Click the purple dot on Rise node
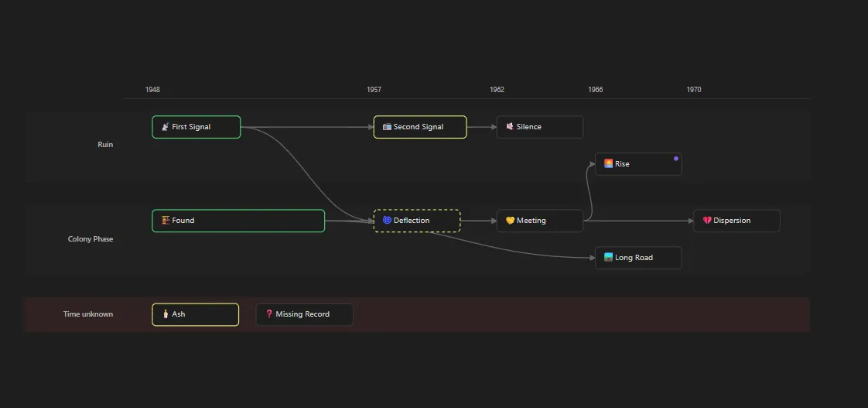This screenshot has height=408, width=868. click(x=676, y=159)
